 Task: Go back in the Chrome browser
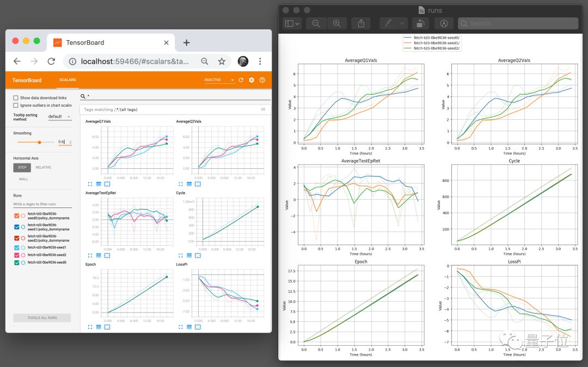pyautogui.click(x=17, y=61)
